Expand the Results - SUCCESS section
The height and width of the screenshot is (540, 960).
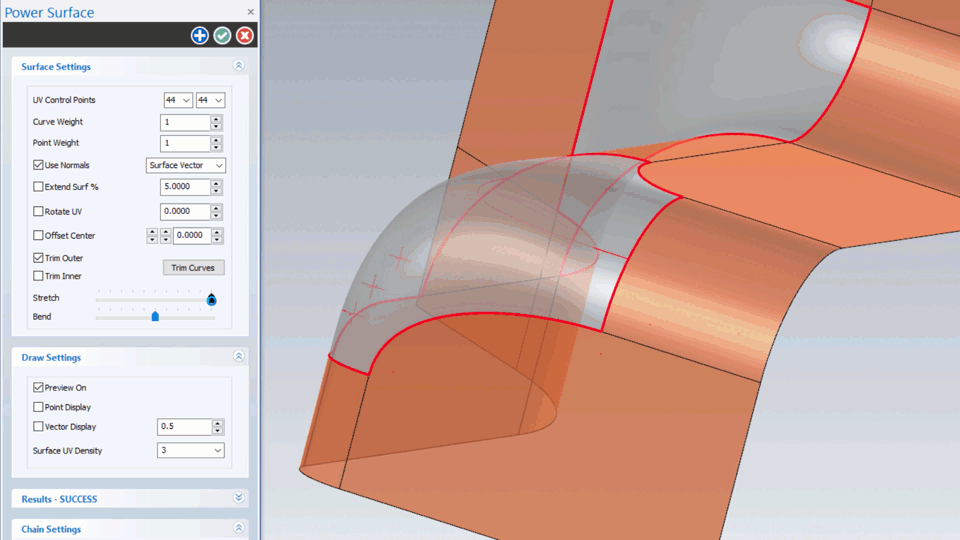238,498
